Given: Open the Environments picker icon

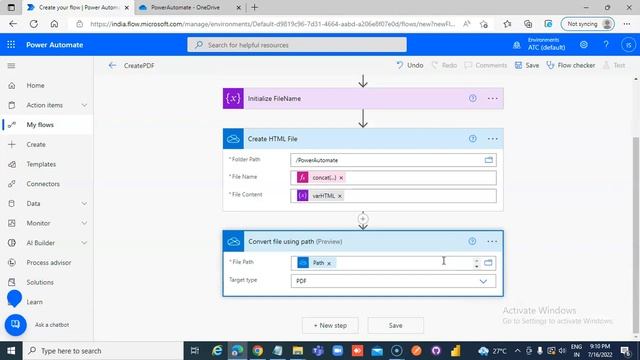Looking at the screenshot, I should pyautogui.click(x=517, y=45).
